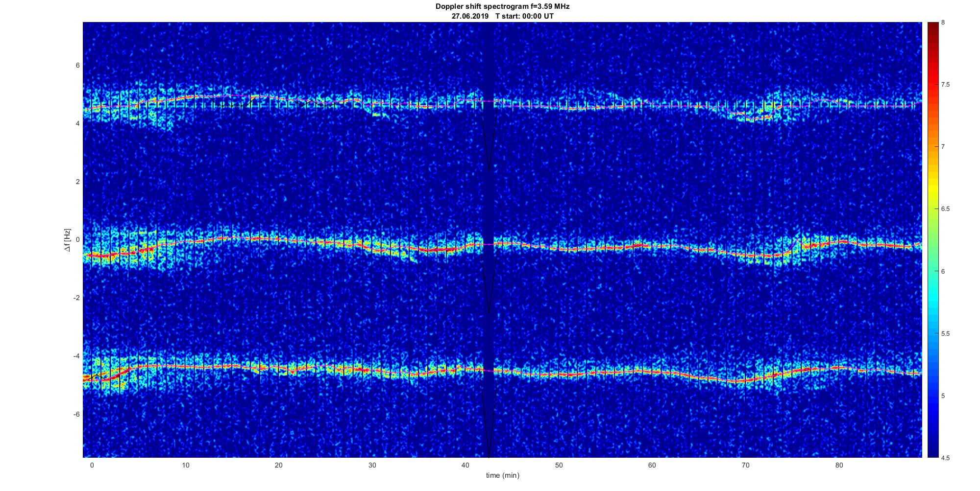Click the x-axis tick label '80'
Screen dimensions: 980x491
[x=839, y=465]
